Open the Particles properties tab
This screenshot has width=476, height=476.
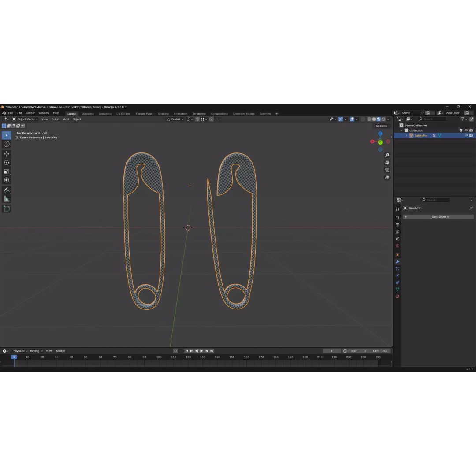[398, 268]
